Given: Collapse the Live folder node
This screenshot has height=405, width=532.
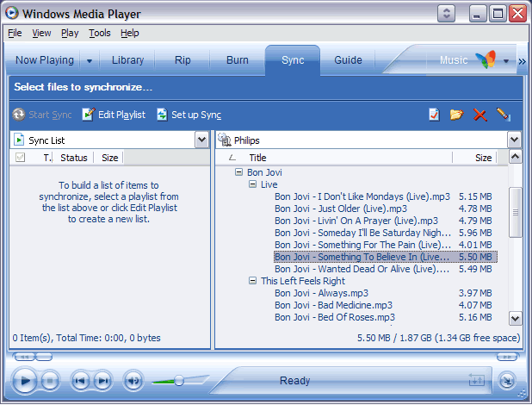Looking at the screenshot, I should point(252,184).
